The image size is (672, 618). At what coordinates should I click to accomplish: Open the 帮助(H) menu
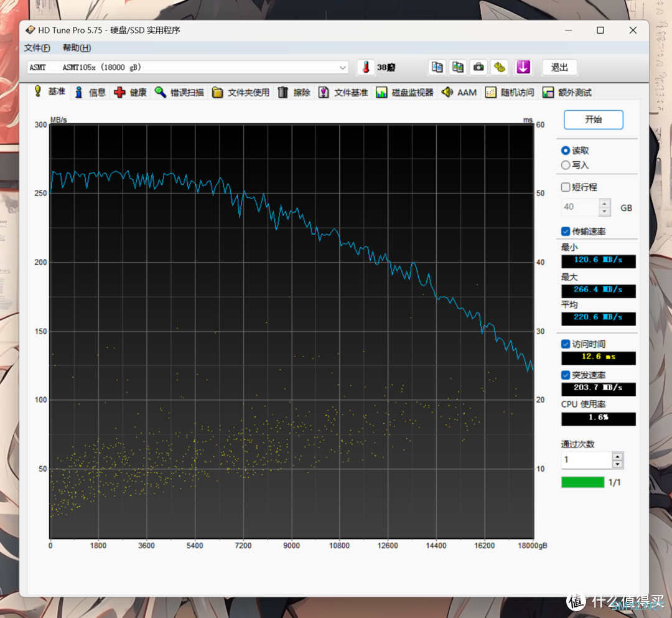coord(77,48)
